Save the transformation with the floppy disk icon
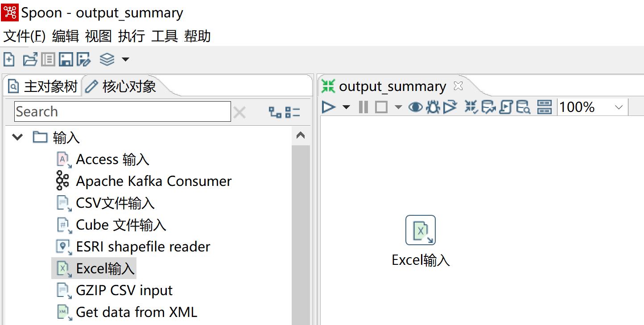This screenshot has width=644, height=325. tap(66, 59)
